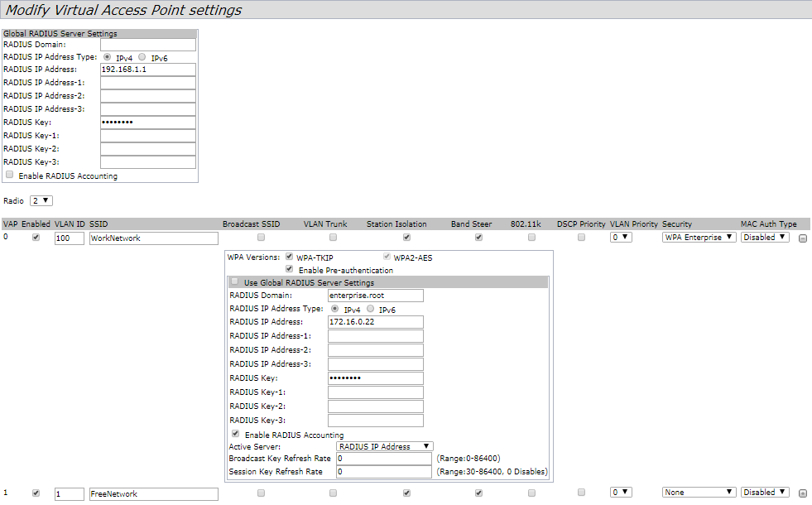Toggle DSCP Priority for WorkNetwork
This screenshot has height=505, width=812.
[x=581, y=238]
